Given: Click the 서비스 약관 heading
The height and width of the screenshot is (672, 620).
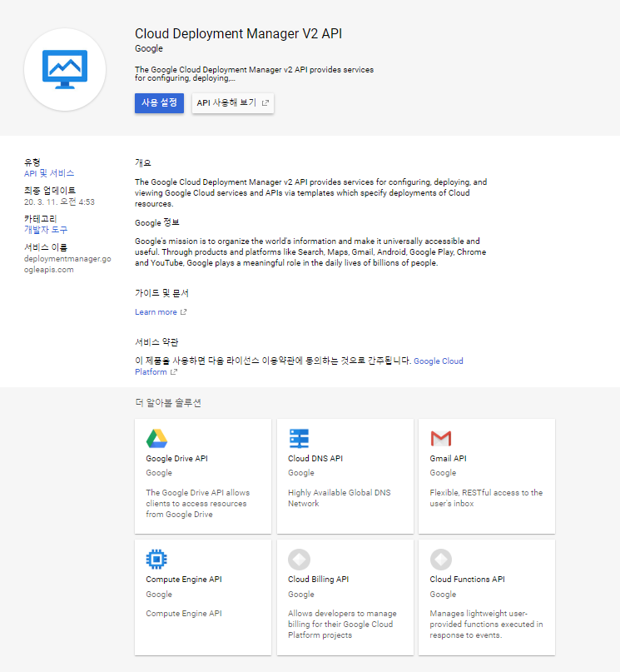Looking at the screenshot, I should point(156,342).
